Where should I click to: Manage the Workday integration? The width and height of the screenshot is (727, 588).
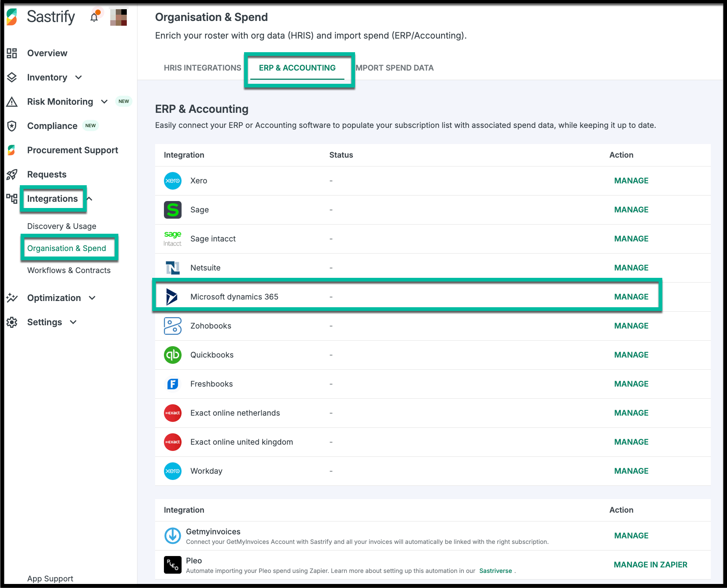[631, 471]
